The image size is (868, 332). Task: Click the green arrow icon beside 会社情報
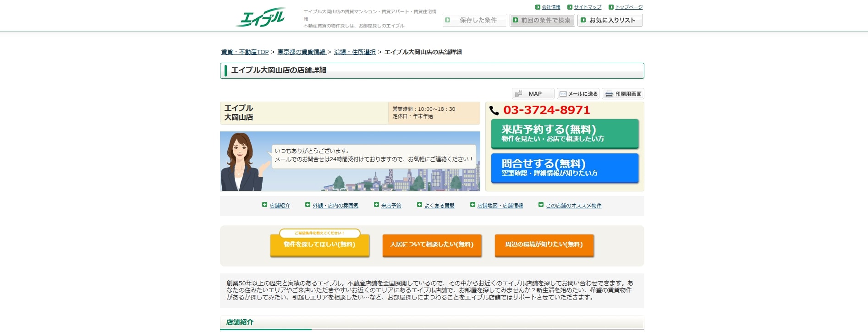pyautogui.click(x=538, y=7)
